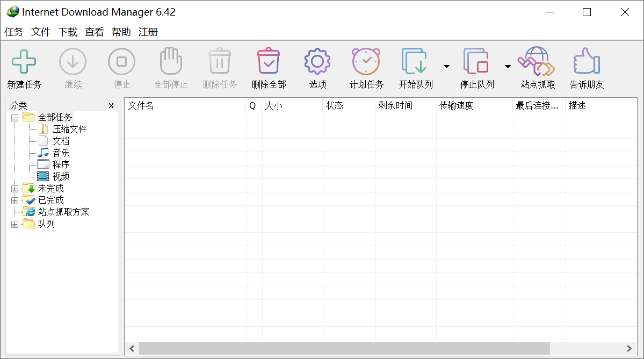Launch the 站点抓取 grabber icon
Image resolution: width=644 pixels, height=359 pixels.
click(537, 62)
